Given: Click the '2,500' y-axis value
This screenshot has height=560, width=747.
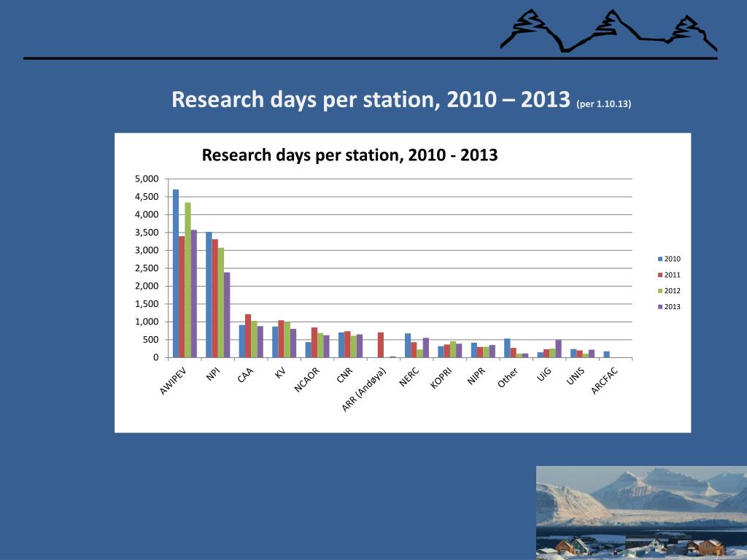Looking at the screenshot, I should click(x=147, y=268).
